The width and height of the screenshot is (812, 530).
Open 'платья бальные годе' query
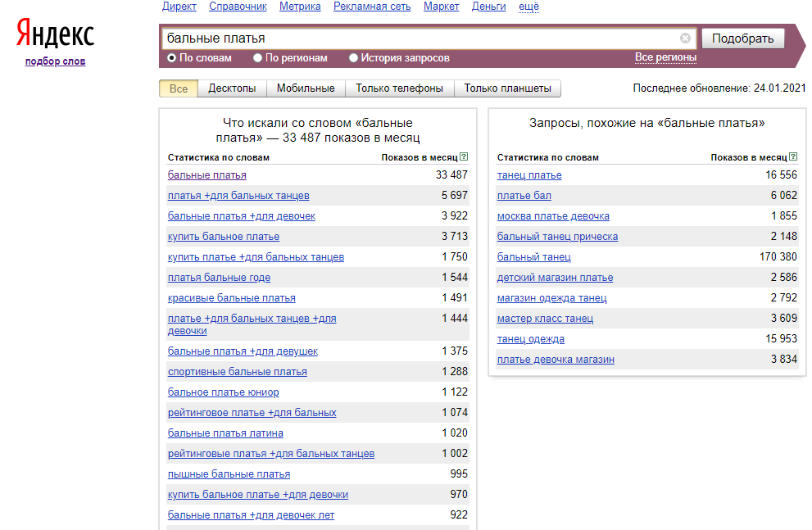(219, 278)
